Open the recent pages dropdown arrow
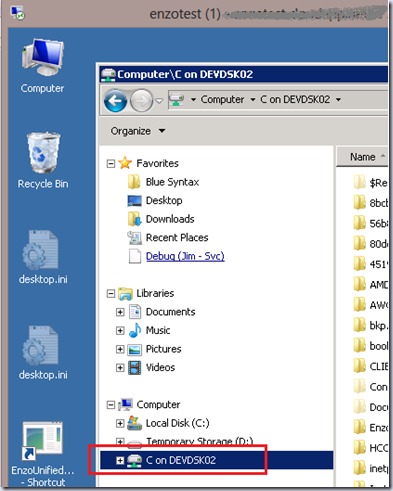The width and height of the screenshot is (393, 491). click(159, 100)
